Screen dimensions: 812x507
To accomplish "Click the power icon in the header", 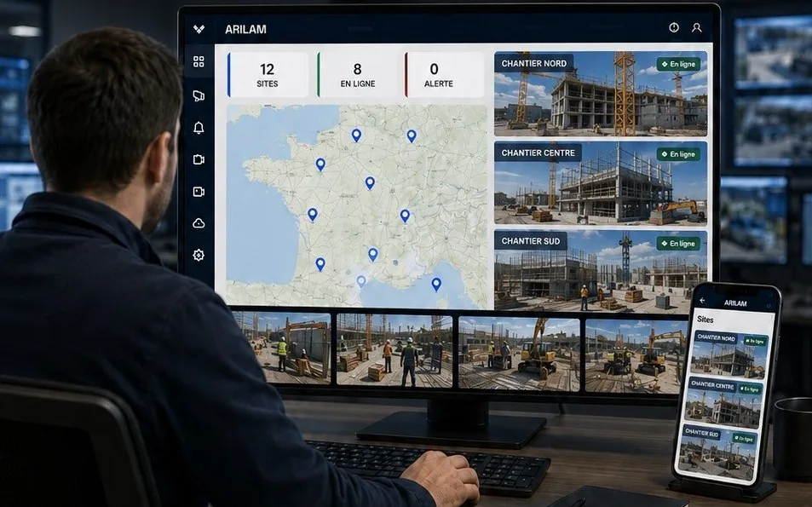I will coord(674,27).
